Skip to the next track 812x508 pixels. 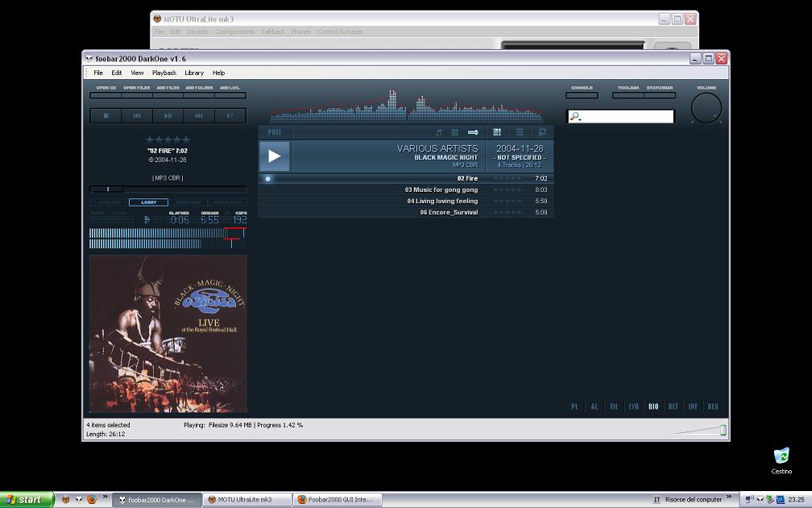click(199, 115)
